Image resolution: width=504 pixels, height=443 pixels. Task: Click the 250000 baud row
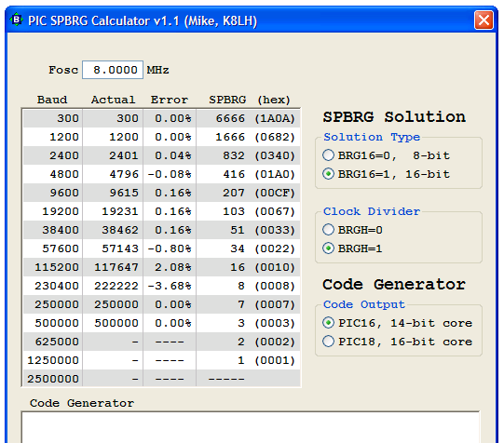[x=162, y=304]
